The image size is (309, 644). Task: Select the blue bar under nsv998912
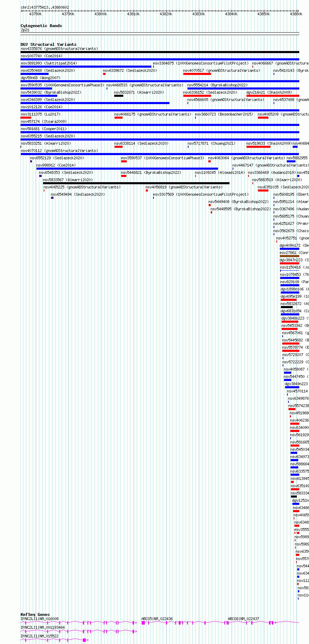coord(127,169)
